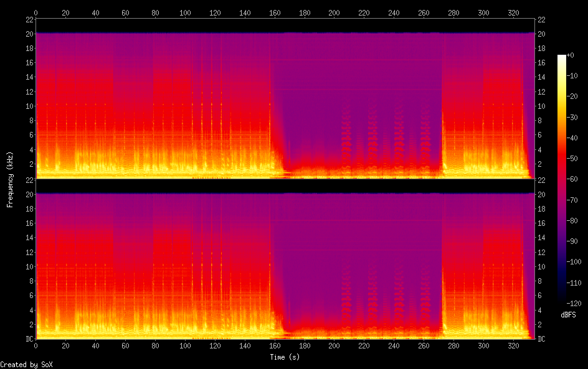Viewport: 588px width, 369px height.
Task: Select the "-100" legend value
Action: tap(574, 262)
